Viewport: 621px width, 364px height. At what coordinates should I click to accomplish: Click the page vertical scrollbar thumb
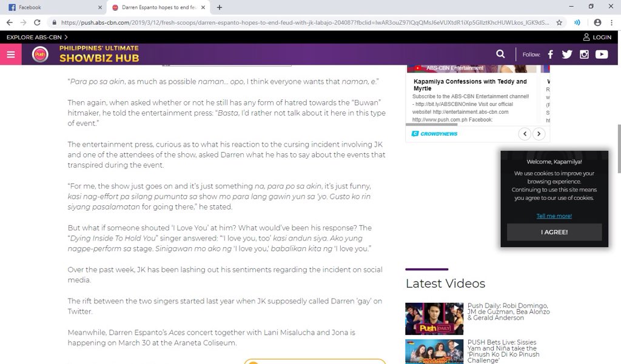pyautogui.click(x=619, y=149)
